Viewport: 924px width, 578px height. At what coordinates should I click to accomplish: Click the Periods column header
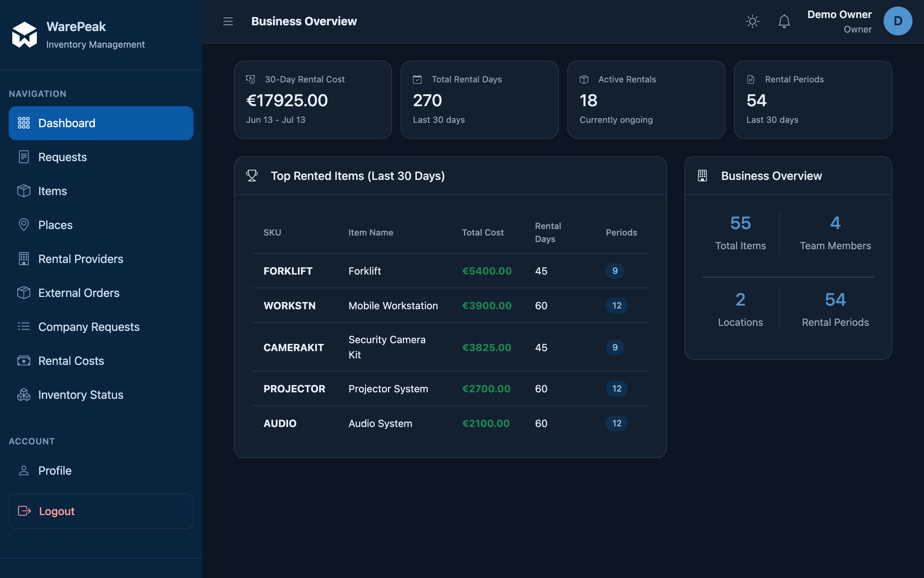click(x=621, y=232)
